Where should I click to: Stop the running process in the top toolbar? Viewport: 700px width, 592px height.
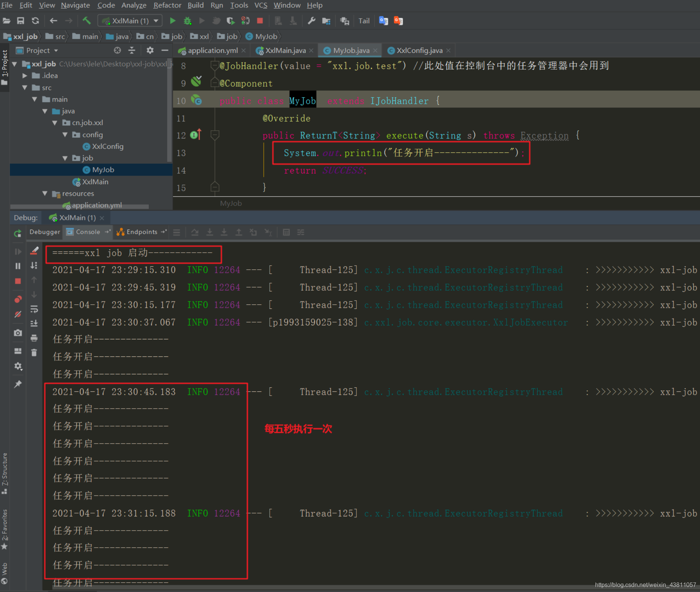[260, 21]
